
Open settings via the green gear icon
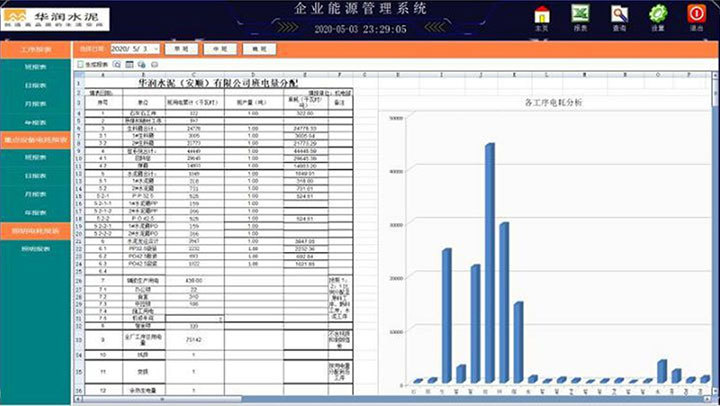658,14
